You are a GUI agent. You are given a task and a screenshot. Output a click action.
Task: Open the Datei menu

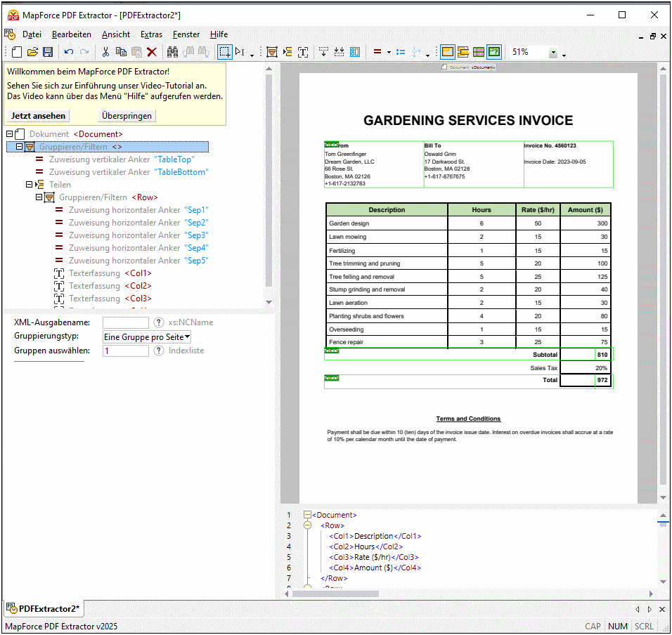coord(32,34)
